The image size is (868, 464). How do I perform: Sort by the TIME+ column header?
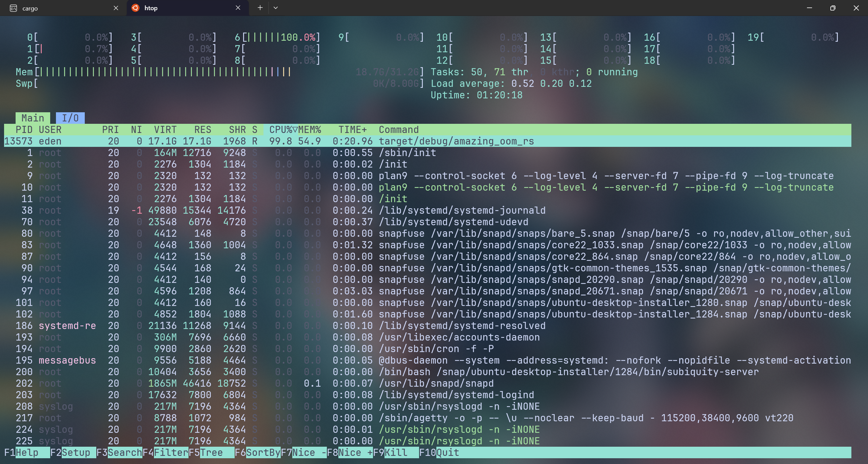coord(353,130)
